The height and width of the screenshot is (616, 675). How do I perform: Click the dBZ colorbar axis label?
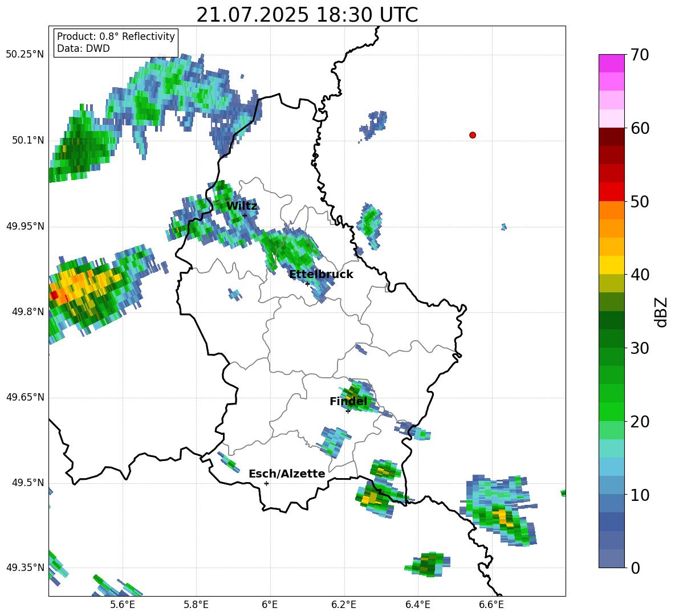(662, 312)
